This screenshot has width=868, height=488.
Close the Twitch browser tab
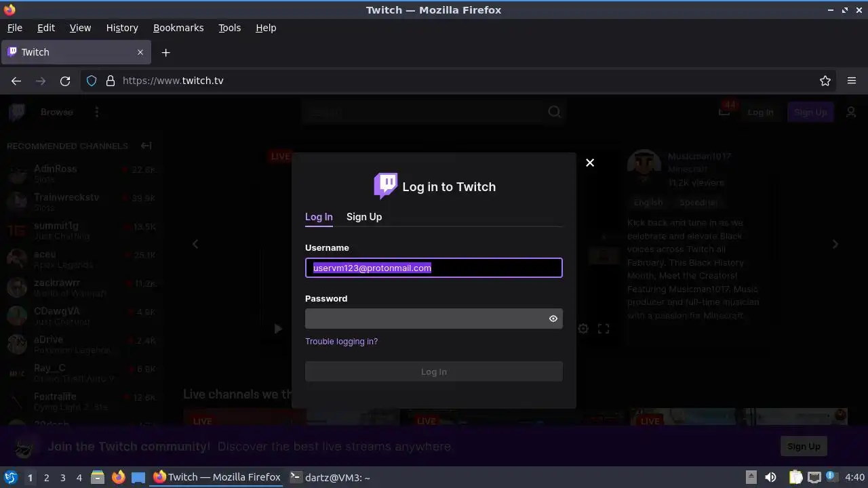[140, 52]
